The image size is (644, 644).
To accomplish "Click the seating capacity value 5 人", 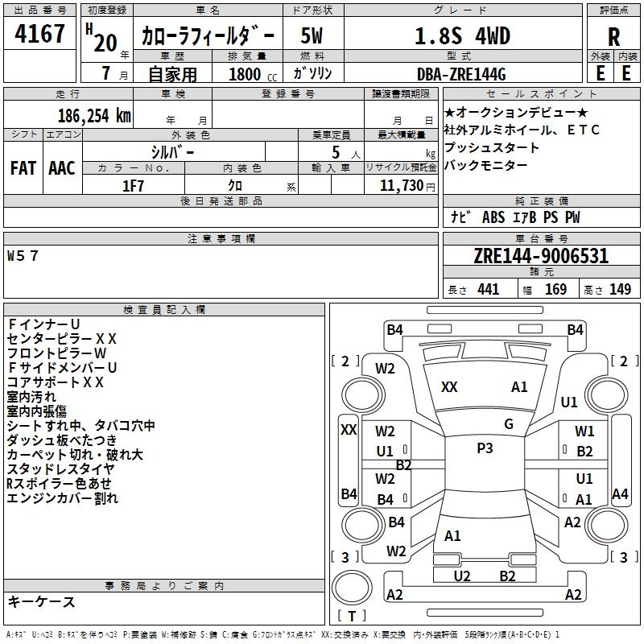I will (346, 153).
